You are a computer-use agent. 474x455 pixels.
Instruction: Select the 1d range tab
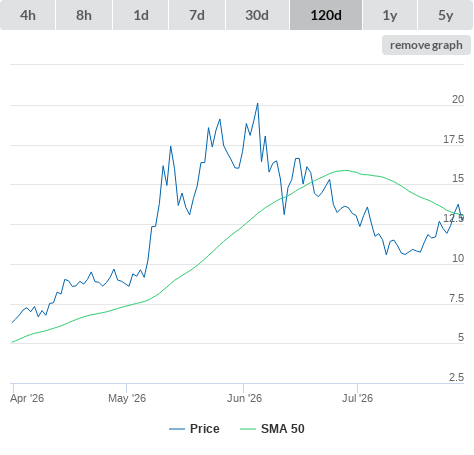141,15
